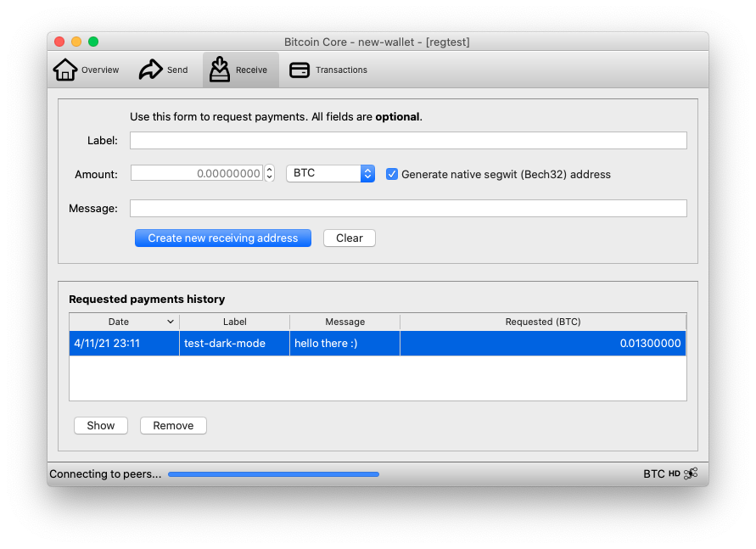
Task: Switch to the Send tab
Action: (x=164, y=70)
